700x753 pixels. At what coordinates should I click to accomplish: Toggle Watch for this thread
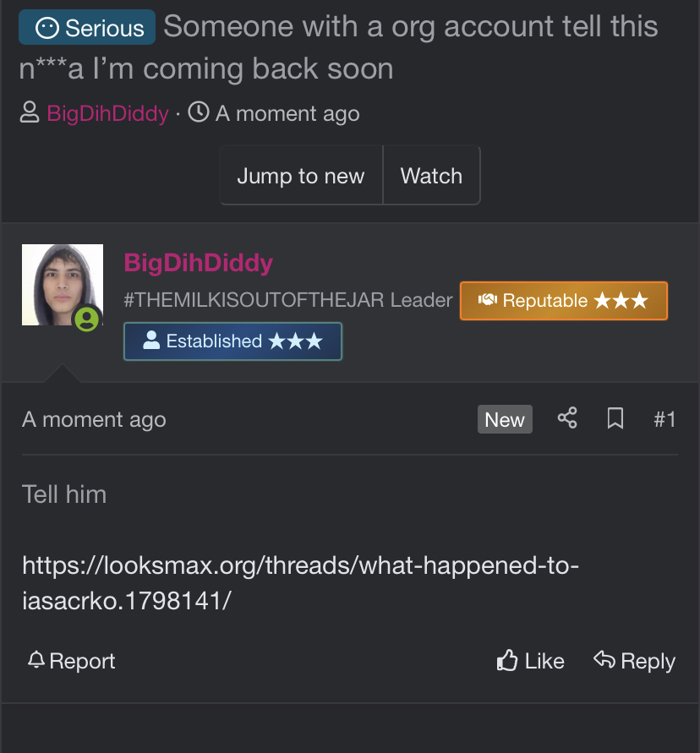(x=431, y=175)
